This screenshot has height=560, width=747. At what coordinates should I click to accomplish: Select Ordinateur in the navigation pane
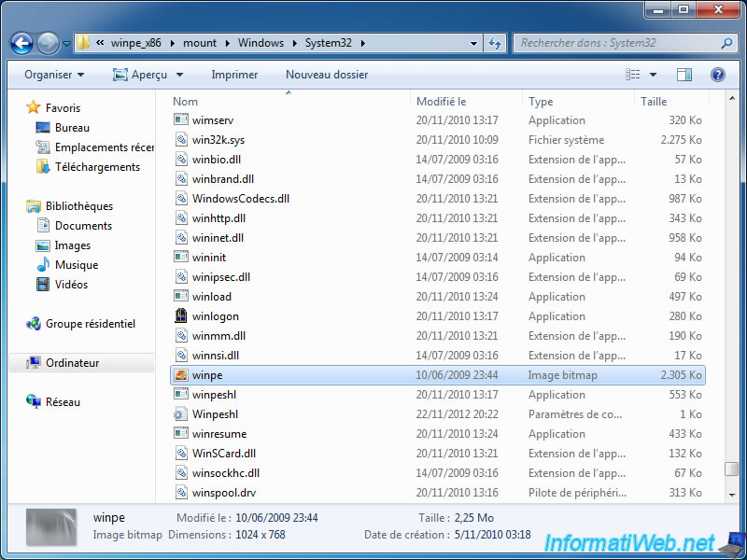tap(72, 363)
